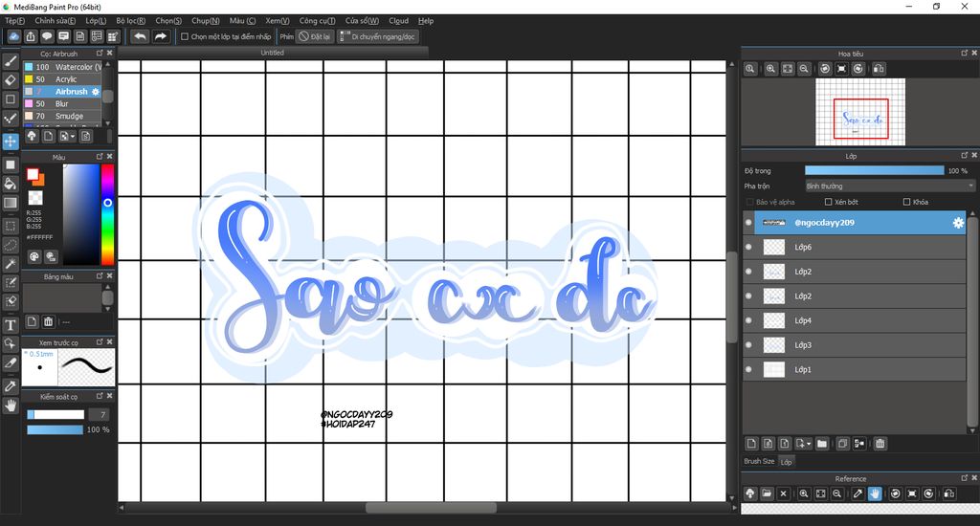Select the Bucket fill tool
This screenshot has height=526, width=980.
pos(10,183)
